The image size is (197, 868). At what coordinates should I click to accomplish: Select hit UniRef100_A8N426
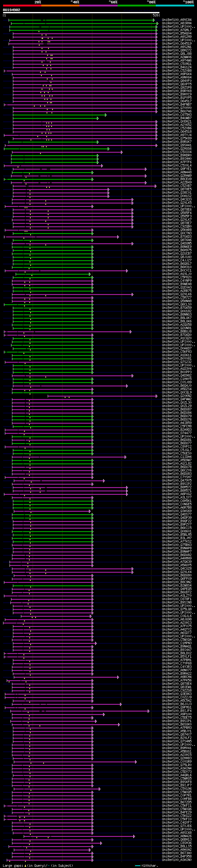(x=177, y=836)
